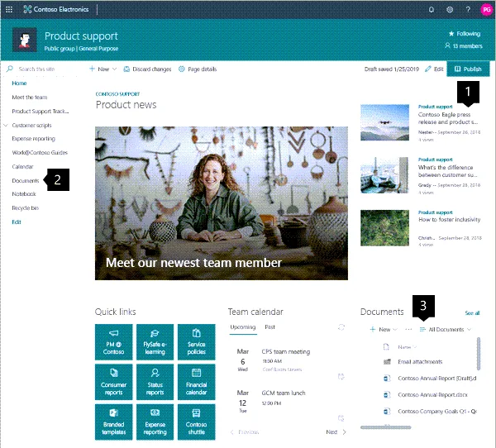Expand the Customer scripts chevron
496x448 pixels.
pyautogui.click(x=6, y=126)
